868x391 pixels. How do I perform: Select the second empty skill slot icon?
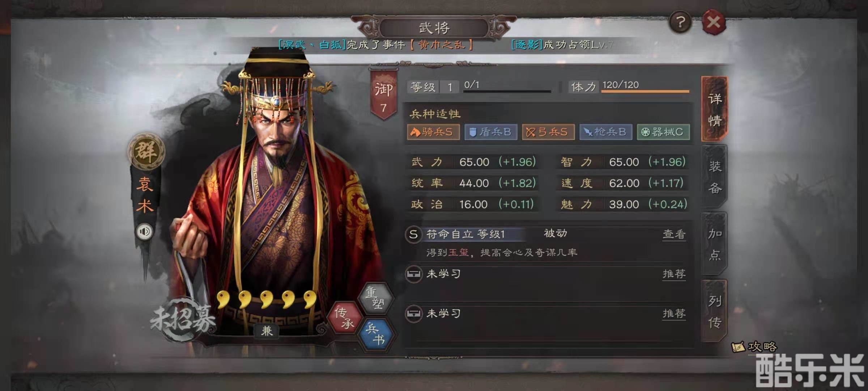[413, 313]
